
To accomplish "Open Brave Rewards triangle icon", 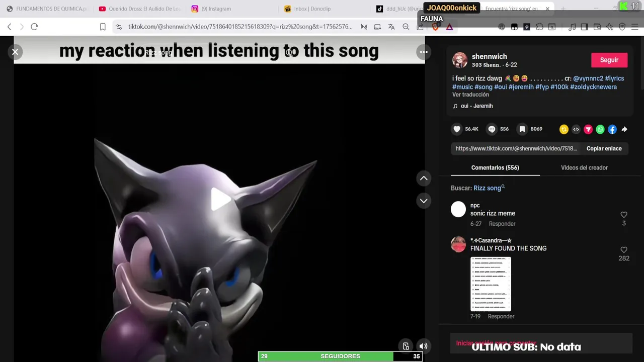I will point(449,27).
